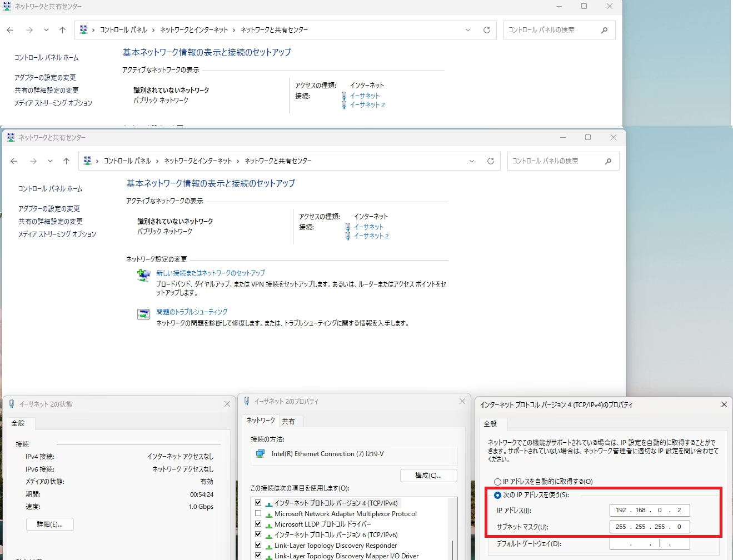Click the up one level arrow icon

66,161
